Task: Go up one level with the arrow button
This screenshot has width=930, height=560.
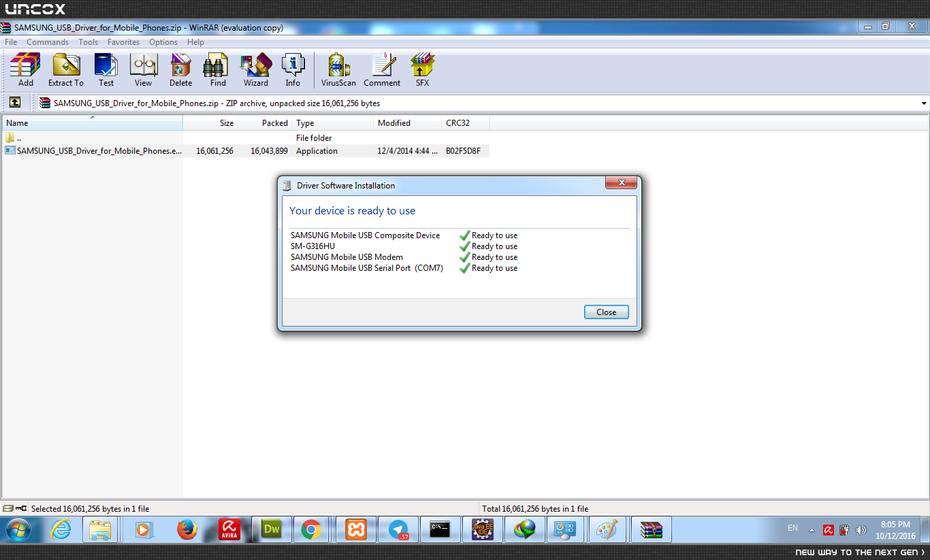Action: (15, 103)
